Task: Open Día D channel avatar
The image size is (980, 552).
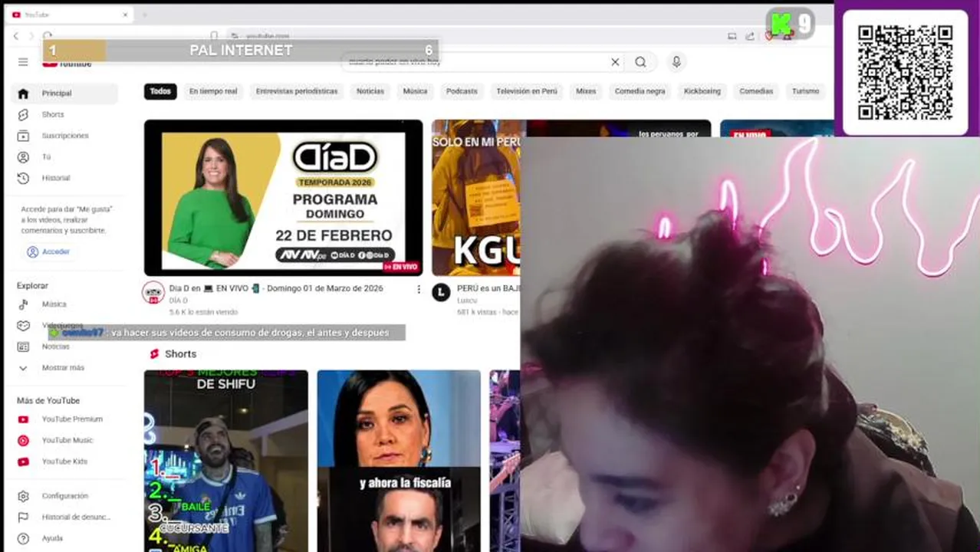Action: point(153,292)
